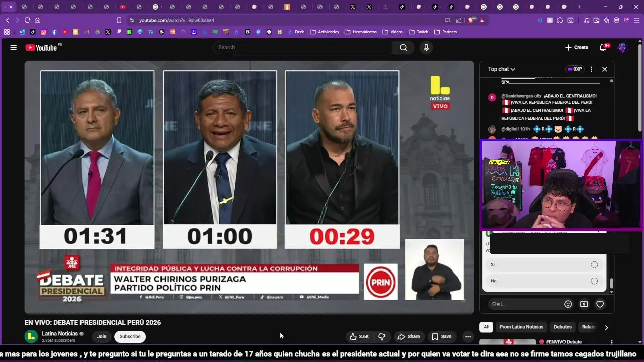Reload the page
The image size is (644, 362).
pyautogui.click(x=27, y=20)
